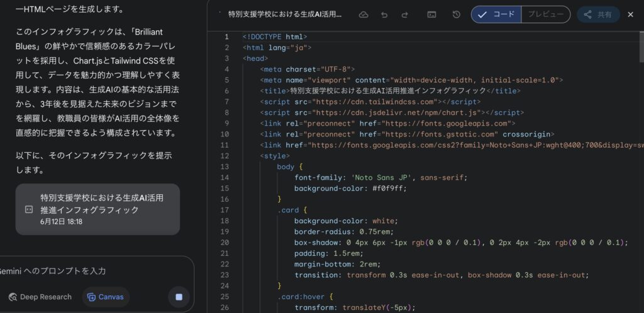
Task: Click the card date 6月12日 18:18
Action: pyautogui.click(x=61, y=221)
